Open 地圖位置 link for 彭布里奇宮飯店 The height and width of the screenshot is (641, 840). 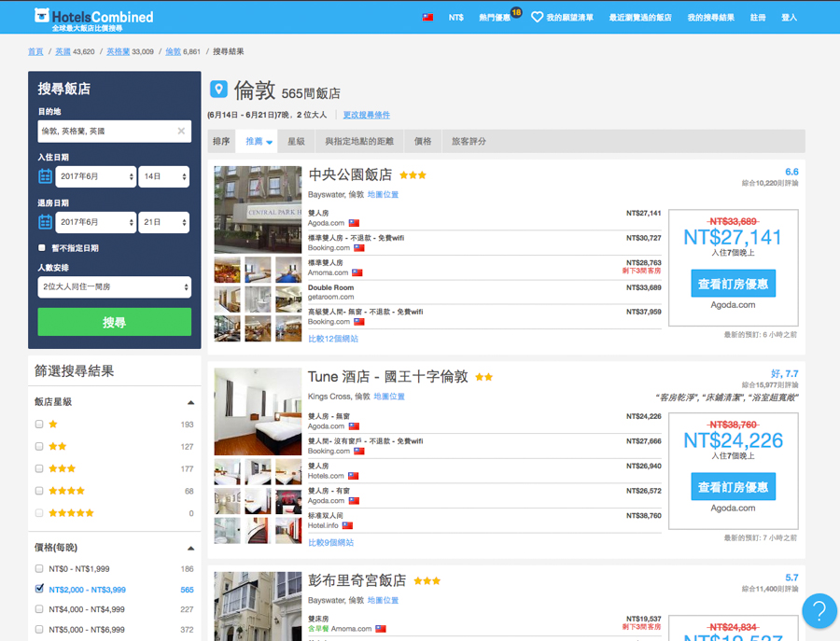383,601
